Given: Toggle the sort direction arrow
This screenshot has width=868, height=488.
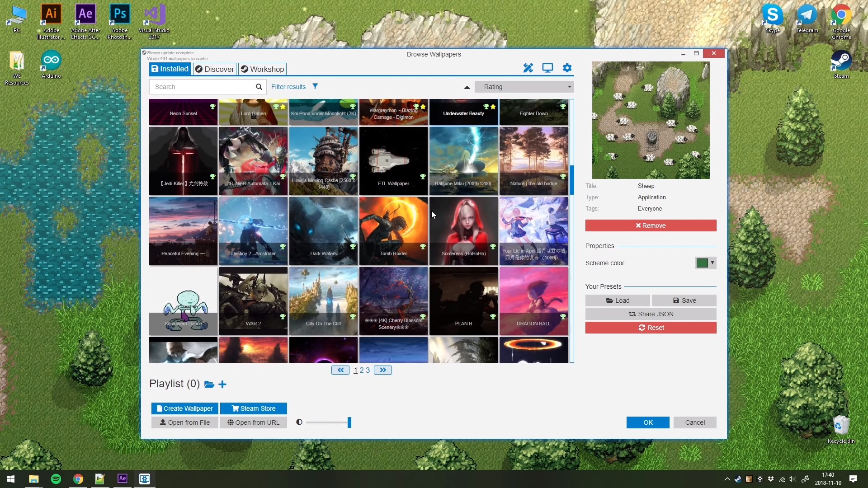Looking at the screenshot, I should 467,87.
